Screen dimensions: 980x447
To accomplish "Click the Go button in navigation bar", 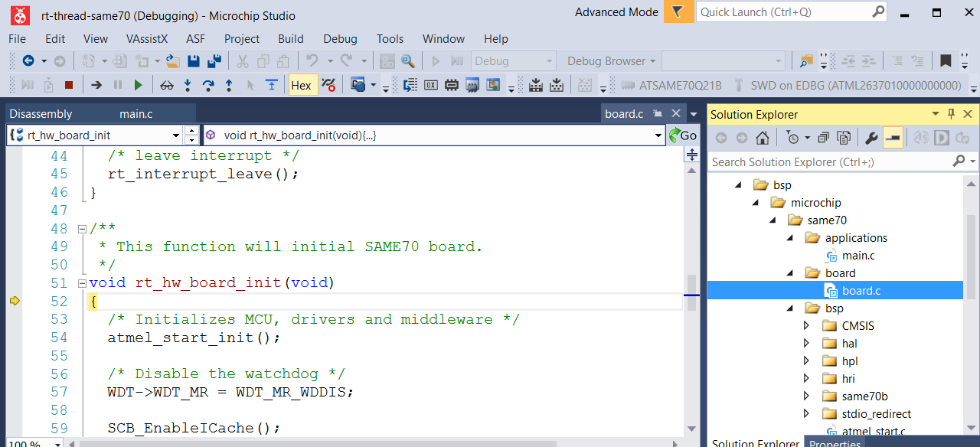I will (x=683, y=135).
